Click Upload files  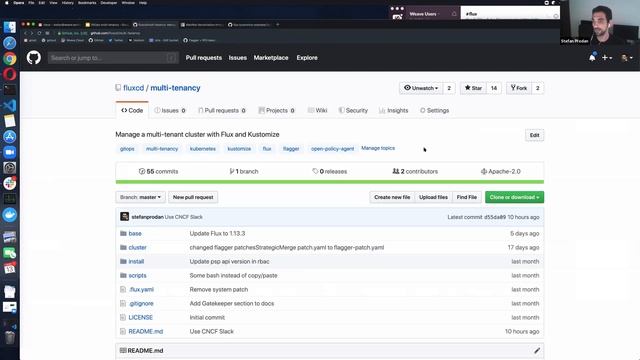[433, 197]
